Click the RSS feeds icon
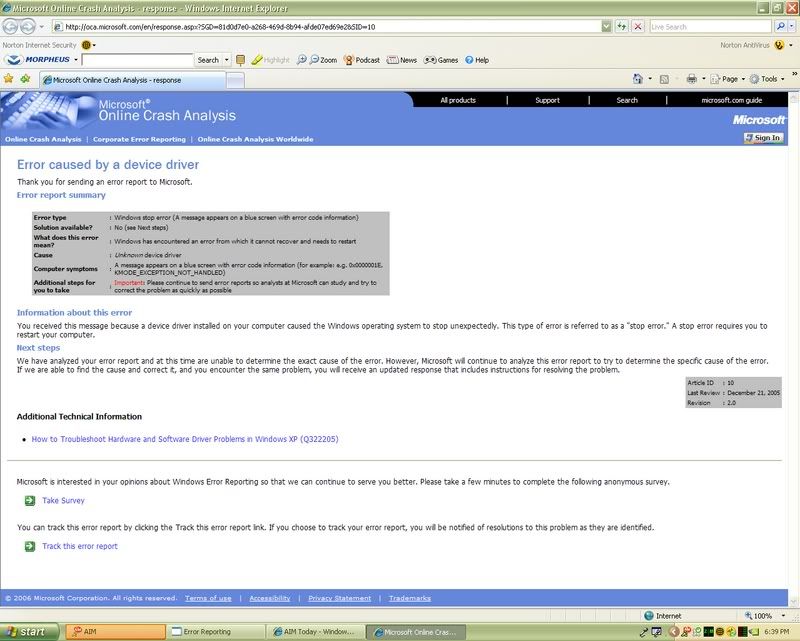The image size is (800, 641). (x=666, y=78)
